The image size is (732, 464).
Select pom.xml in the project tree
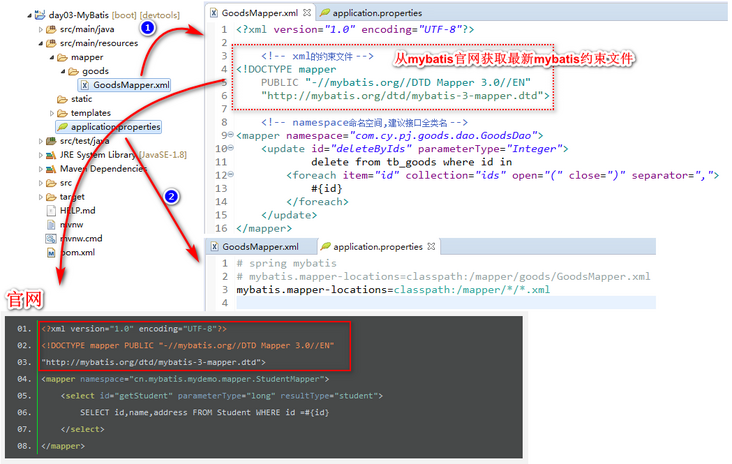pyautogui.click(x=77, y=253)
